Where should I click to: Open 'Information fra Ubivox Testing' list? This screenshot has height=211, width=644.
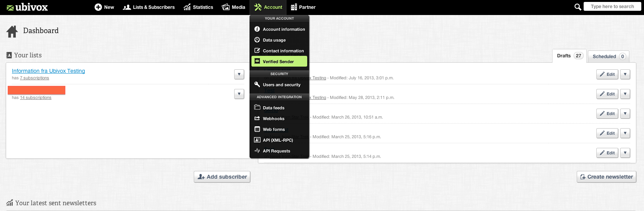[48, 71]
